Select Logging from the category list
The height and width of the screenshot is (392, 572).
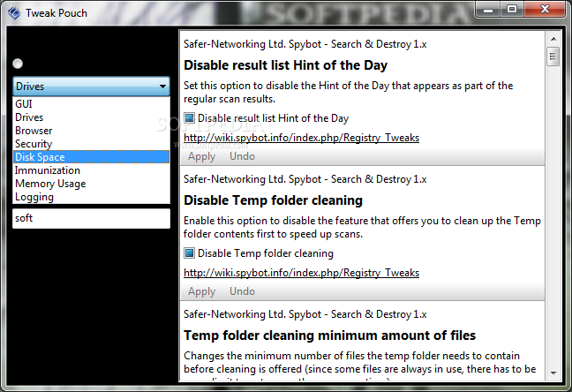tap(34, 197)
